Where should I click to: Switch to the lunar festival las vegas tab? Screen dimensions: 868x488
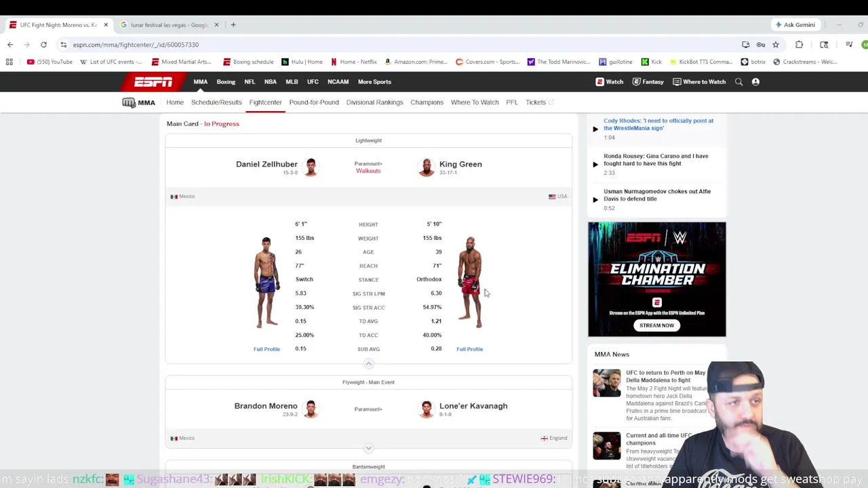pyautogui.click(x=170, y=25)
